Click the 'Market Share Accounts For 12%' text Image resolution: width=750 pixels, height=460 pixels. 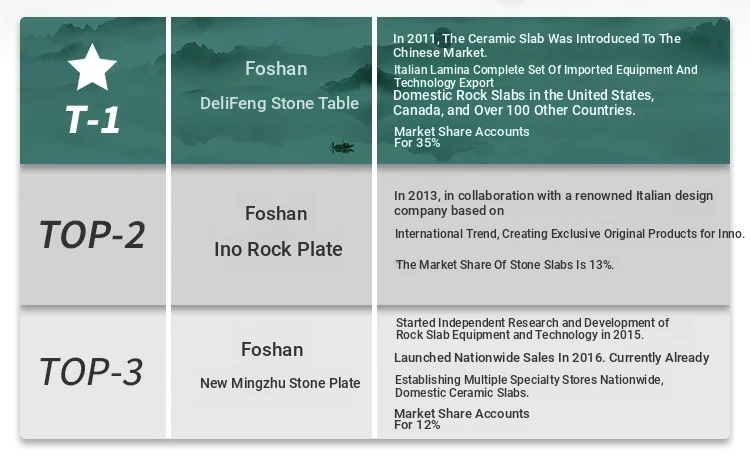461,419
